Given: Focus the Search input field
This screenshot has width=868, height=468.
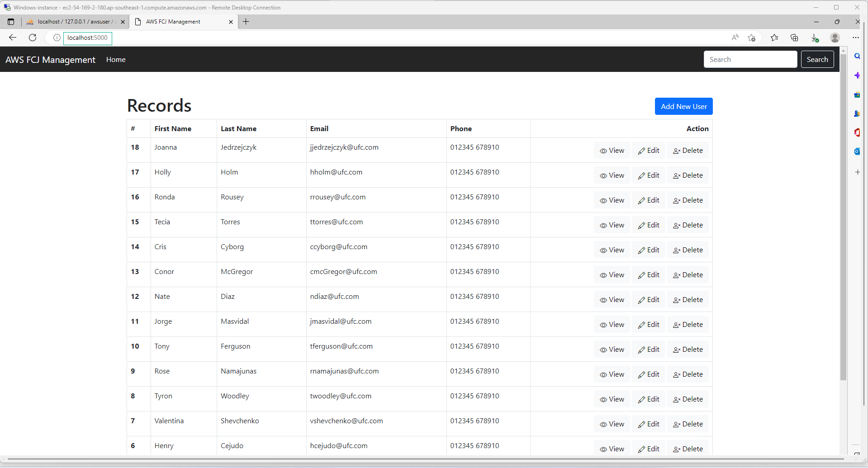Looking at the screenshot, I should tap(750, 59).
